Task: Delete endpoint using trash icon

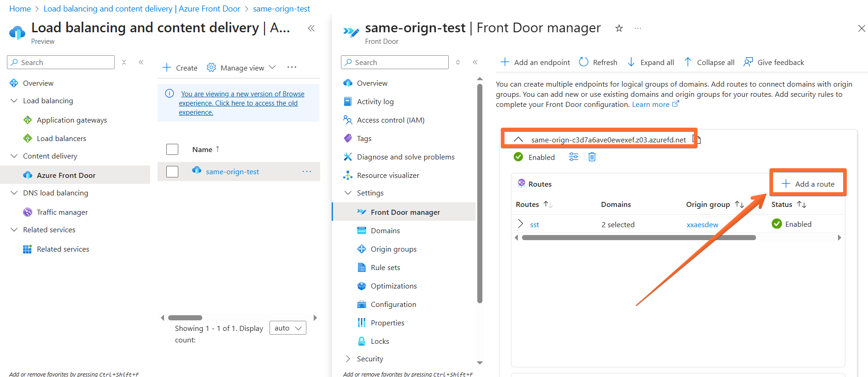Action: click(x=592, y=157)
